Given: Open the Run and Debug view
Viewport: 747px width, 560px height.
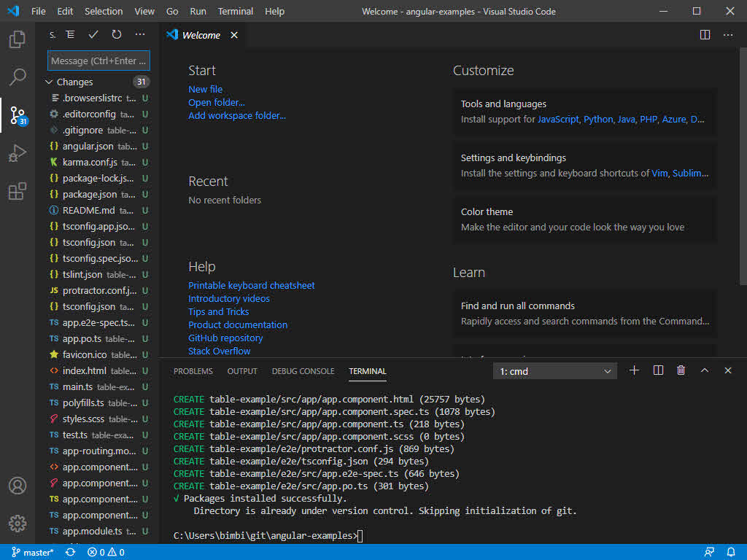Looking at the screenshot, I should pos(18,153).
